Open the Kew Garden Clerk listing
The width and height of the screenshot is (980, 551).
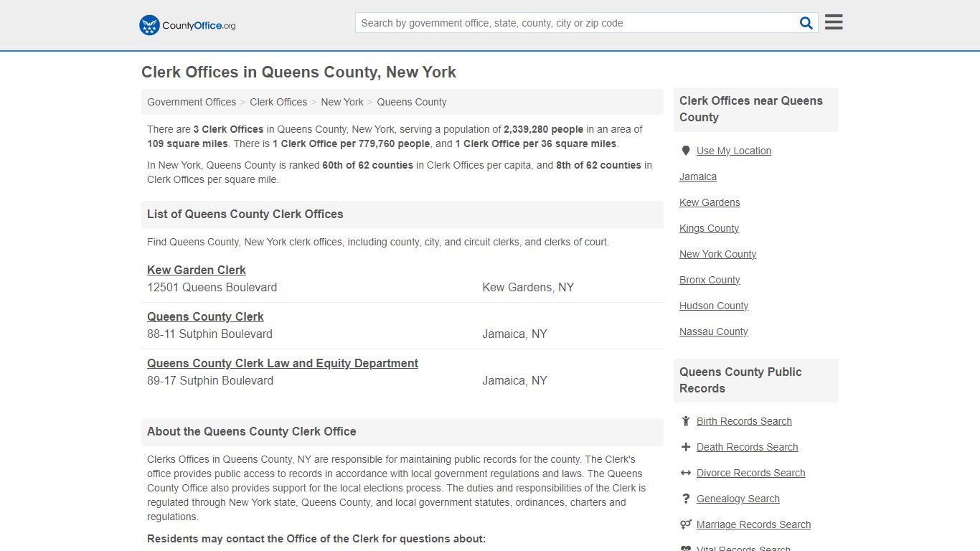[x=197, y=270]
